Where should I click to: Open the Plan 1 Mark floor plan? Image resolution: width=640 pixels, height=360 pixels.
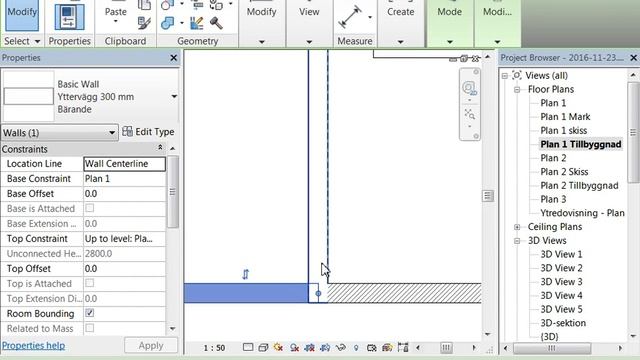point(565,117)
